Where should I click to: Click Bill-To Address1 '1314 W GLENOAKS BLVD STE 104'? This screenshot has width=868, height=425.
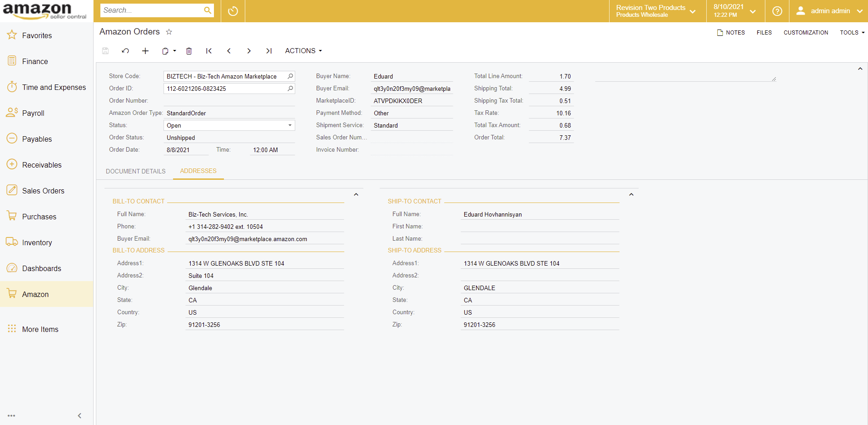tap(265, 263)
